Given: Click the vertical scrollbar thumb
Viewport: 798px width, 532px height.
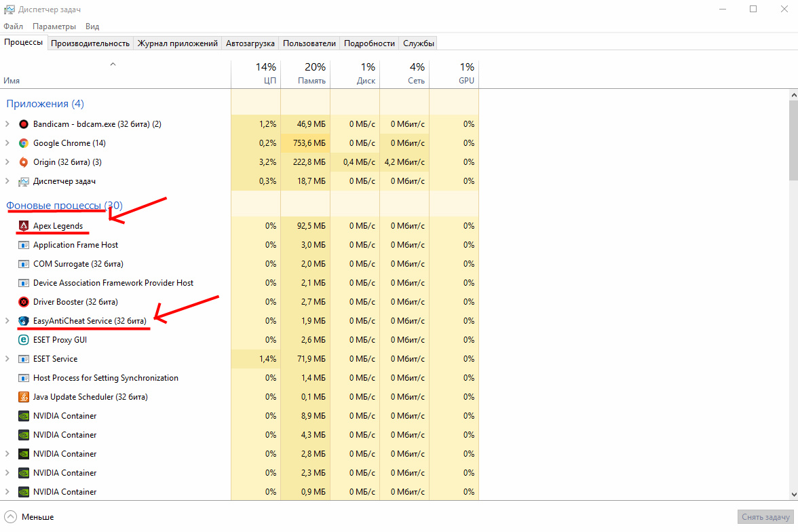Looking at the screenshot, I should 793,140.
